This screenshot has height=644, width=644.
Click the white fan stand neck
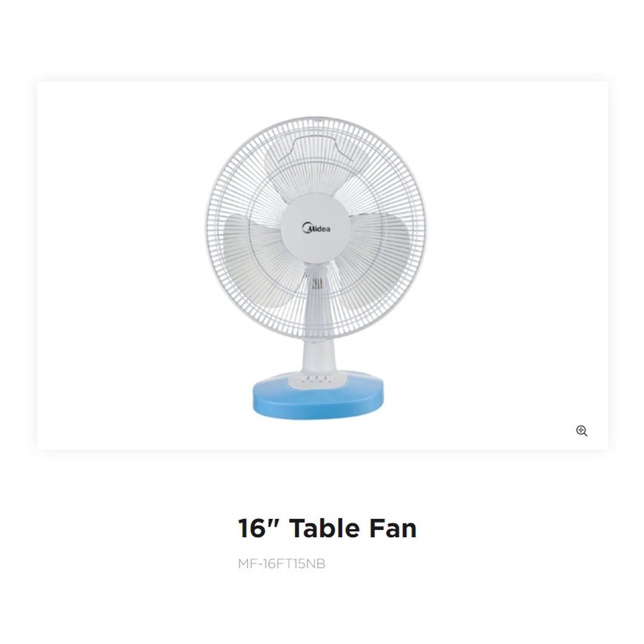pyautogui.click(x=319, y=357)
